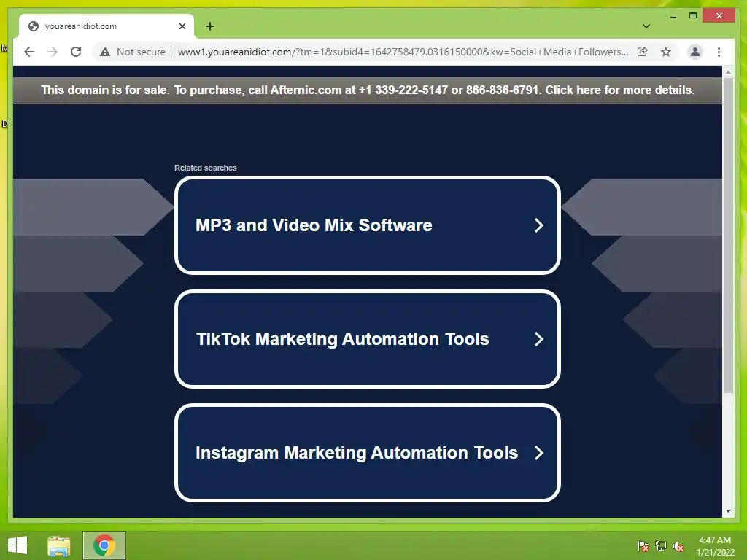The width and height of the screenshot is (747, 560).
Task: Click the chevron on TikTok Marketing card
Action: point(539,339)
